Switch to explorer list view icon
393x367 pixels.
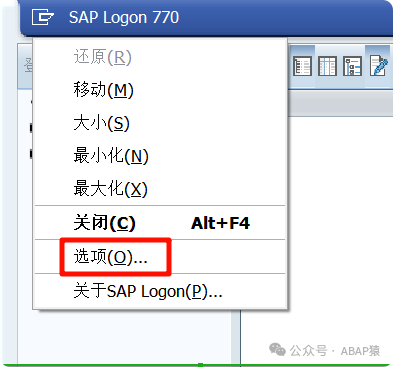pyautogui.click(x=302, y=66)
